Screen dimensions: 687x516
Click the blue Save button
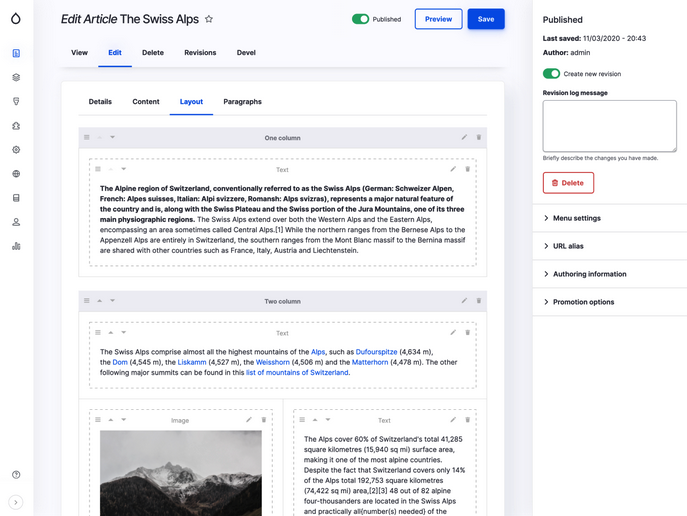tap(486, 19)
